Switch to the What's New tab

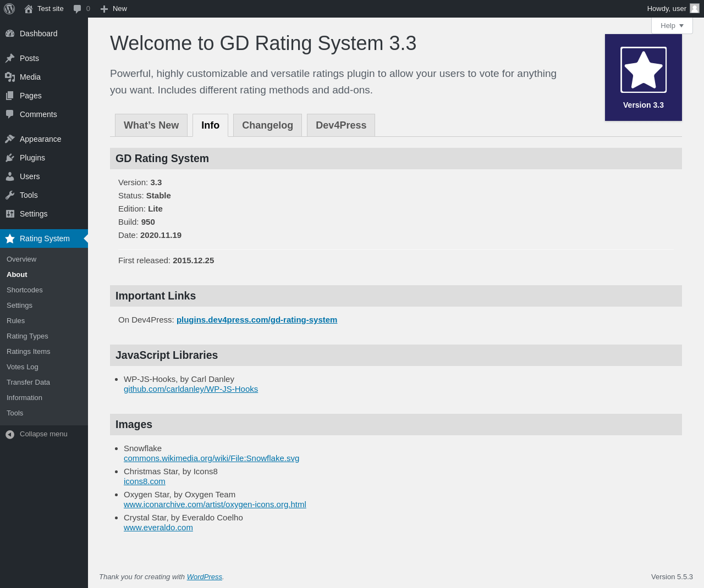151,125
